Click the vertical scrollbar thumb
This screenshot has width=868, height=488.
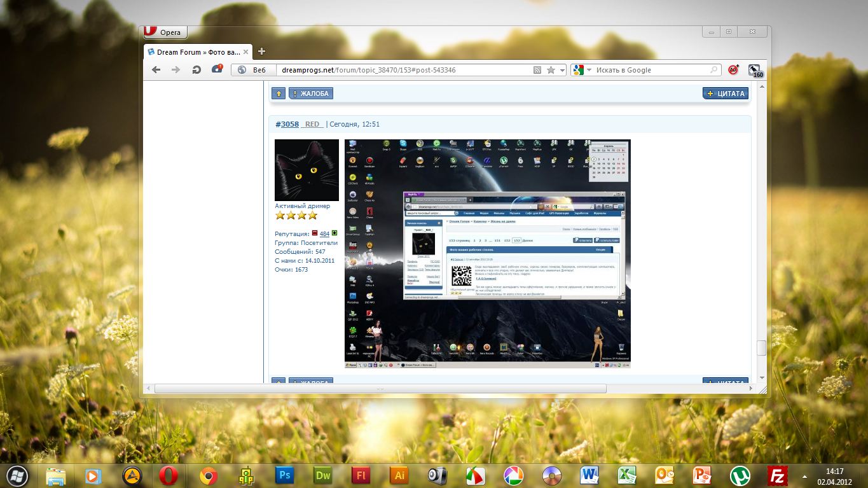click(761, 347)
